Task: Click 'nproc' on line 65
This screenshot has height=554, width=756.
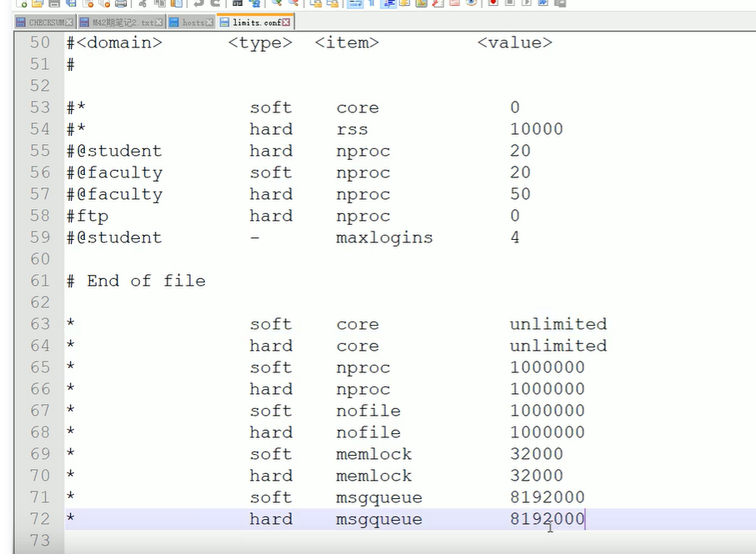Action: coord(363,368)
